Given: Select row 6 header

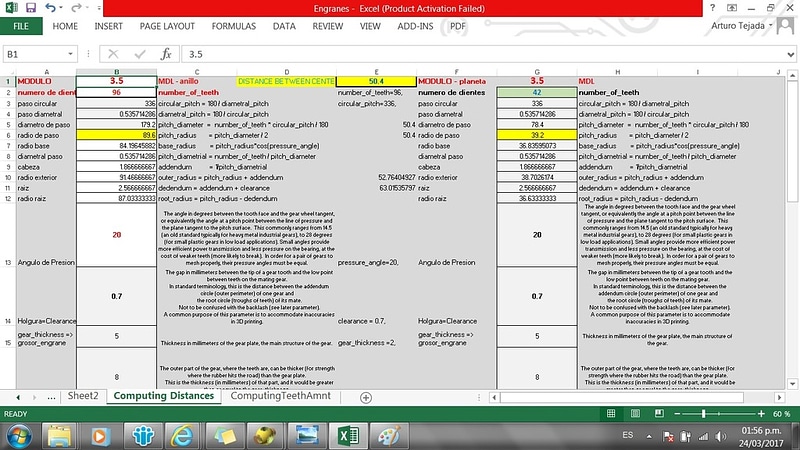Looking at the screenshot, I should 8,135.
